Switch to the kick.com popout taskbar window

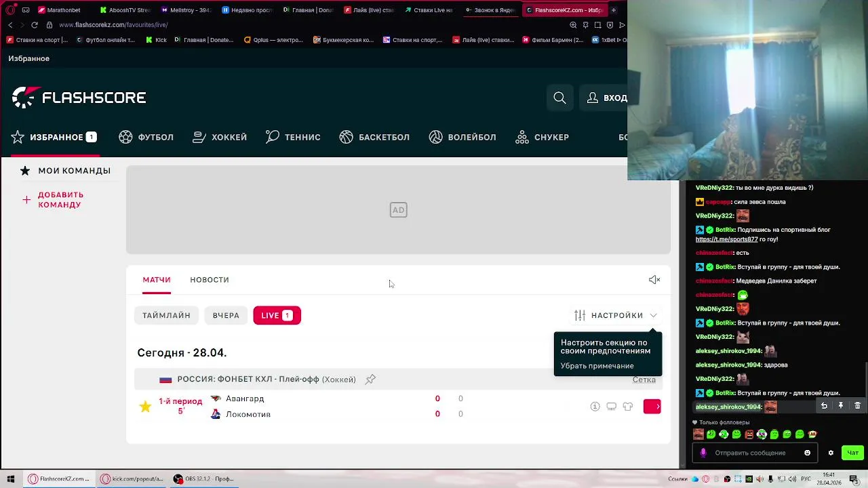point(132,479)
